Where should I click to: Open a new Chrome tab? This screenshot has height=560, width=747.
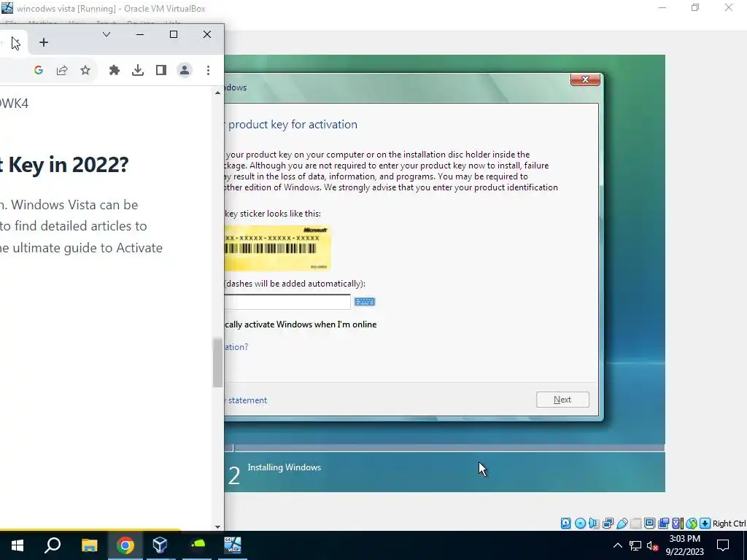[43, 43]
